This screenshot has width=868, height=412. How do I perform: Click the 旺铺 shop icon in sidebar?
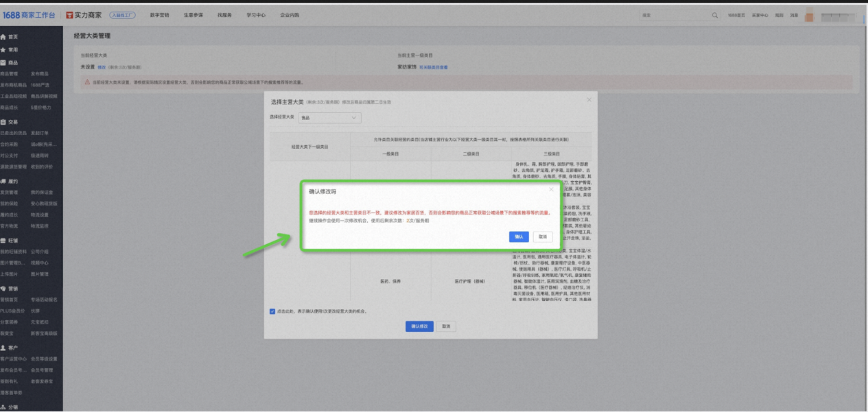(x=4, y=241)
